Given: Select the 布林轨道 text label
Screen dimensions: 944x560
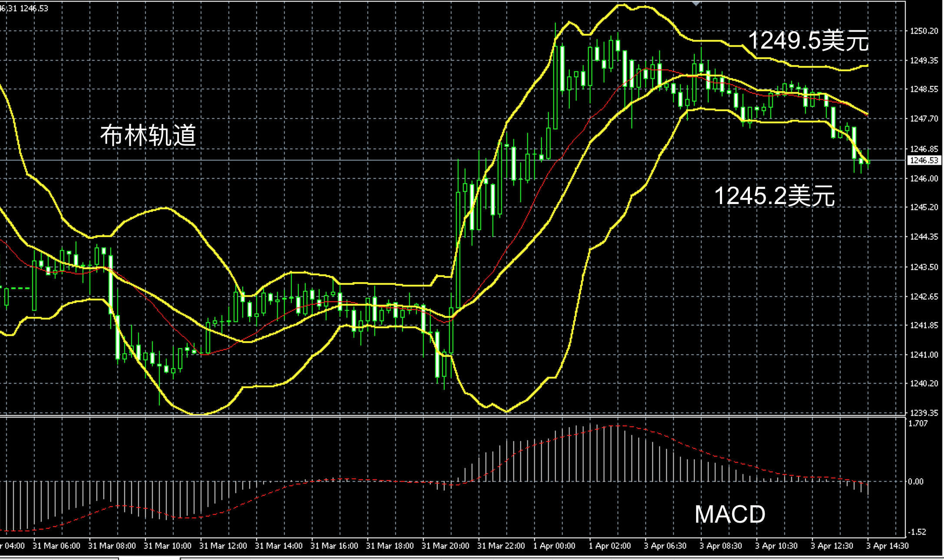Looking at the screenshot, I should point(148,135).
